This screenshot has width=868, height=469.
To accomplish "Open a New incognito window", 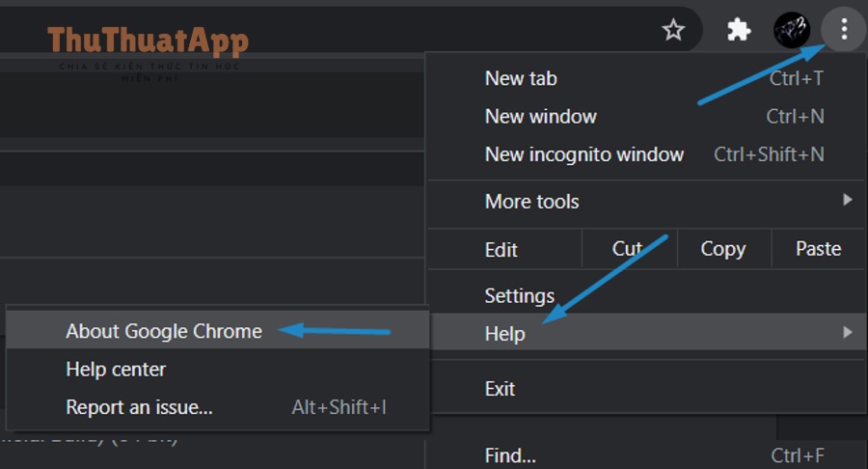I will 646,154.
